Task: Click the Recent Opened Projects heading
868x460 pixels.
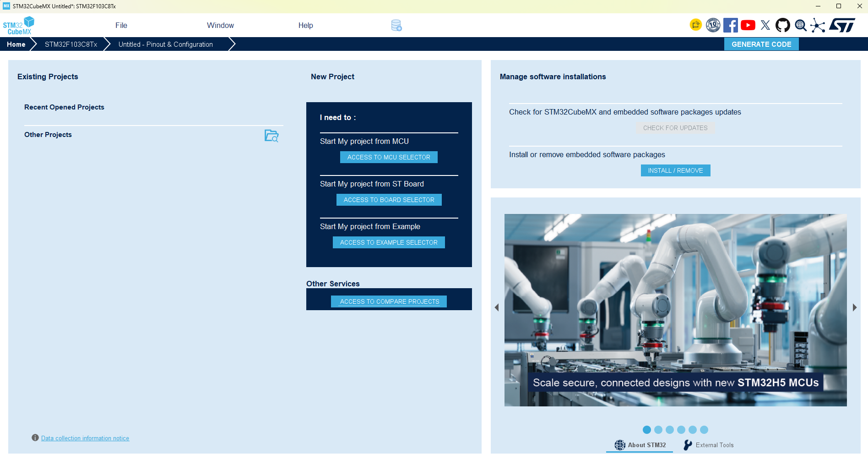Action: (x=64, y=107)
